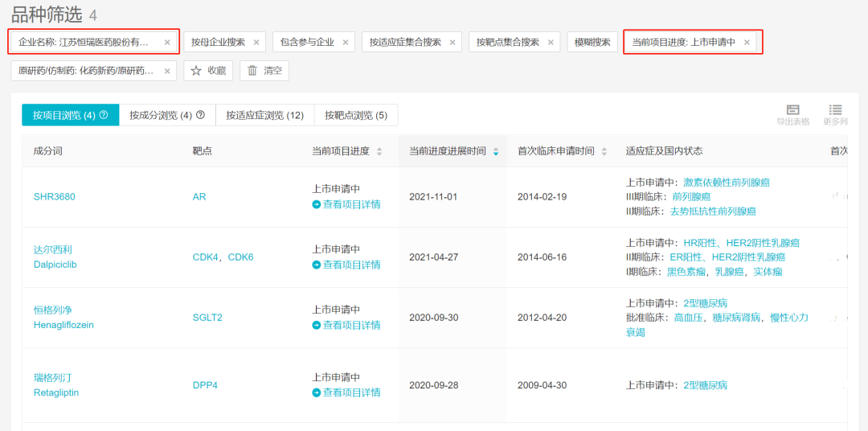
Task: Open 2型糖尿病 link in 瑞格列汀 row
Action: pos(706,385)
